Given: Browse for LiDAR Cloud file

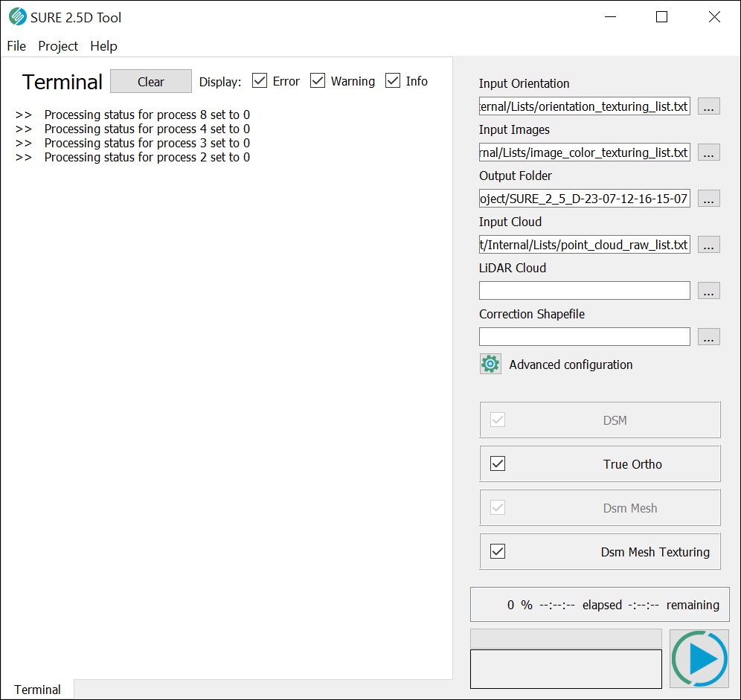Looking at the screenshot, I should click(x=708, y=291).
